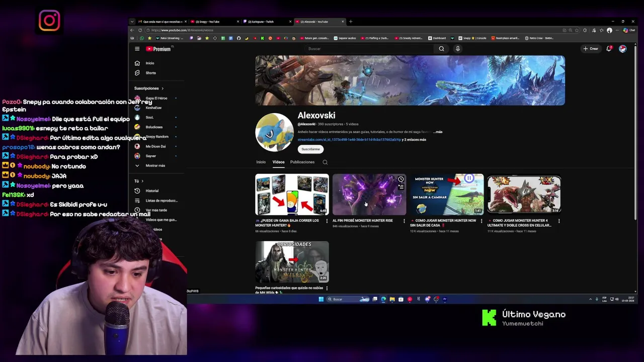Switch to the Snepy - YouTube browser tab
The image size is (644, 362).
(214, 22)
